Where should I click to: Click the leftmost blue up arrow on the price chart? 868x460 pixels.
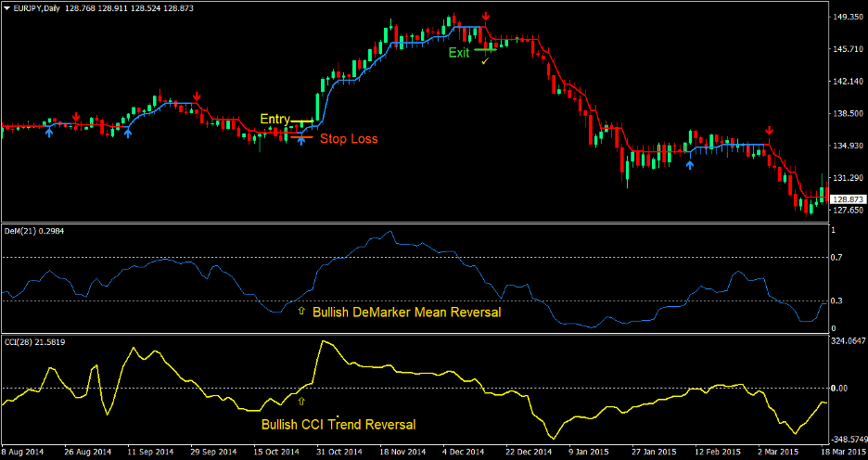click(49, 133)
